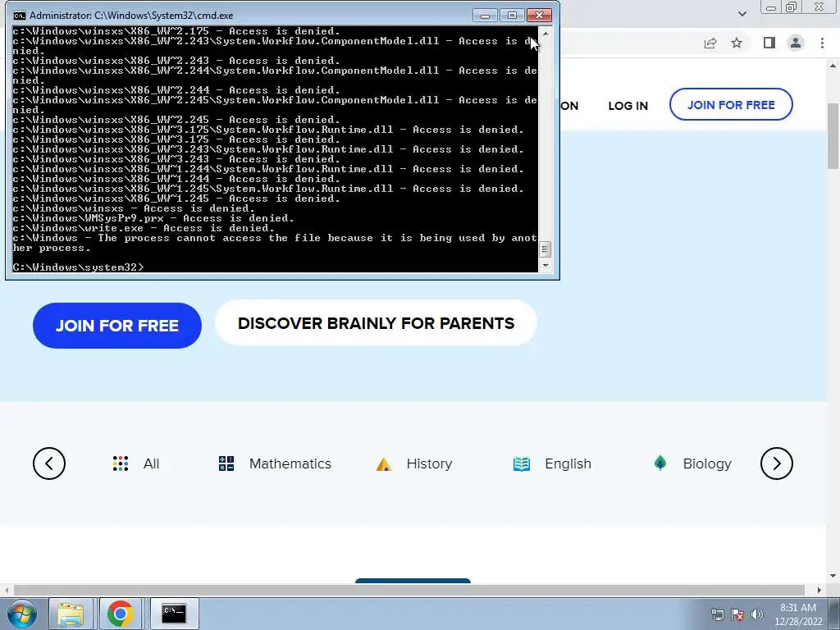Viewport: 840px width, 630px height.
Task: Open the Action Center flag icon
Action: (737, 614)
